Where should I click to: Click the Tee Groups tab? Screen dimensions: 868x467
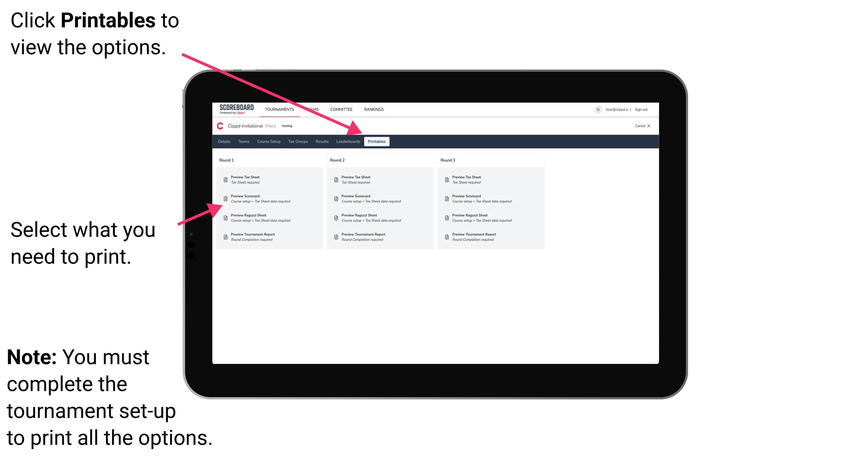point(298,142)
